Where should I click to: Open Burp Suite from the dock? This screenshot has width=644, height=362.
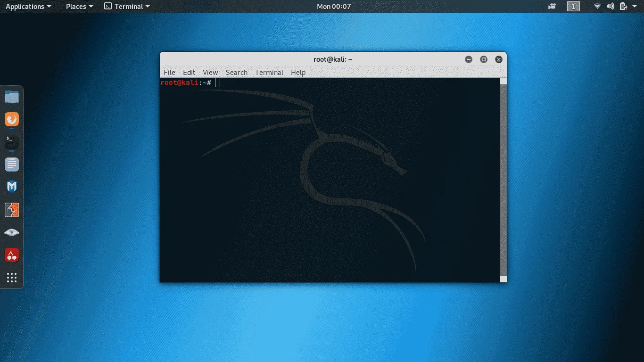click(12, 210)
